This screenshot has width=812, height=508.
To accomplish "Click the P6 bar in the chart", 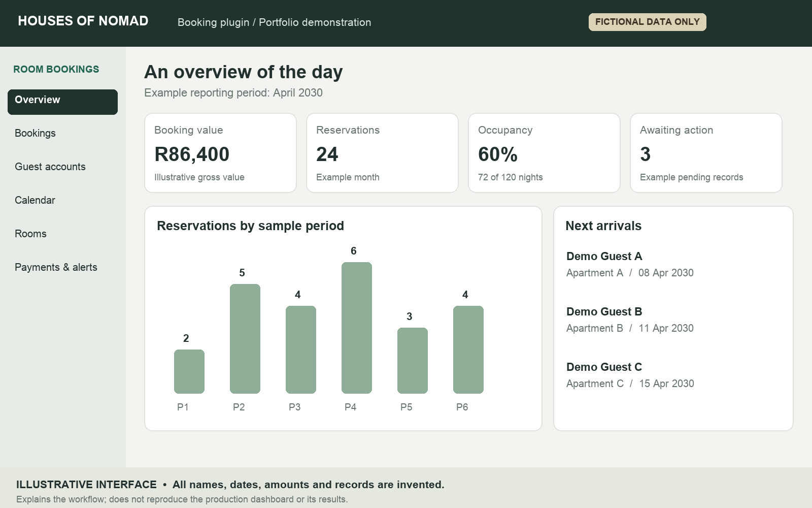I will pos(468,350).
